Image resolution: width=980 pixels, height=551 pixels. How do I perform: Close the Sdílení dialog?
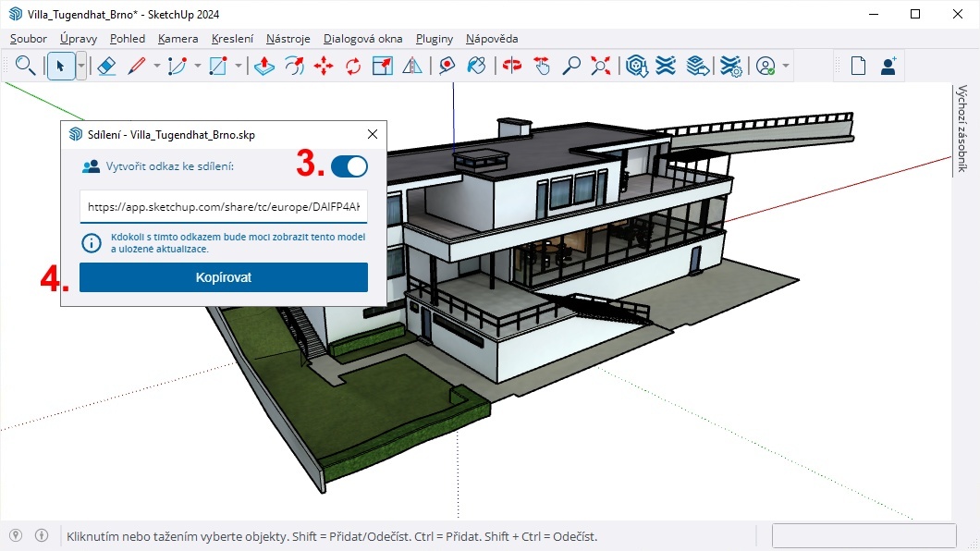[373, 135]
